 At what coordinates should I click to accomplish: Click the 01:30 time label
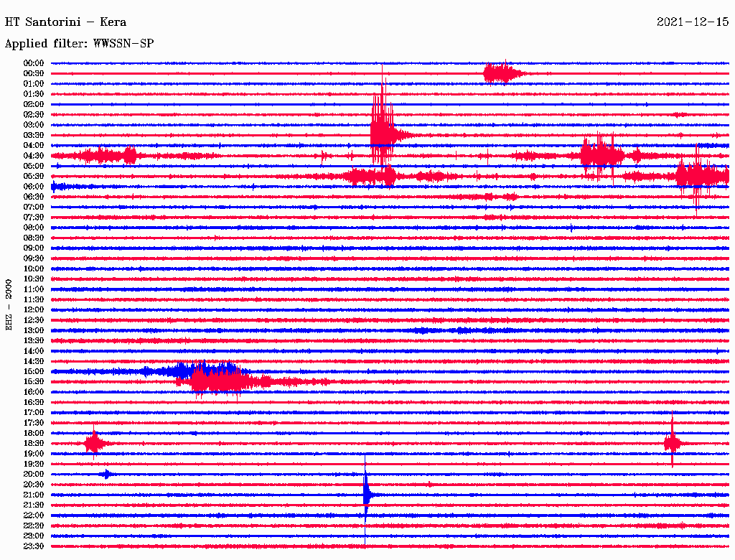(34, 94)
